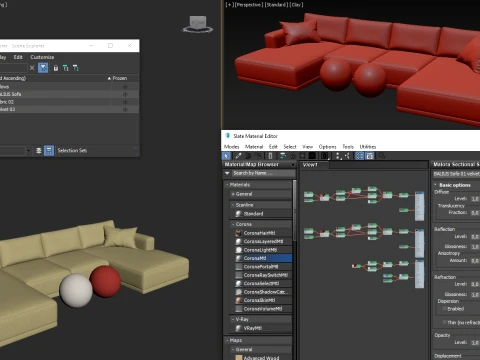The image size is (480, 360).
Task: Toggle highlighted blue hierarchy mode icon
Action: click(x=49, y=151)
